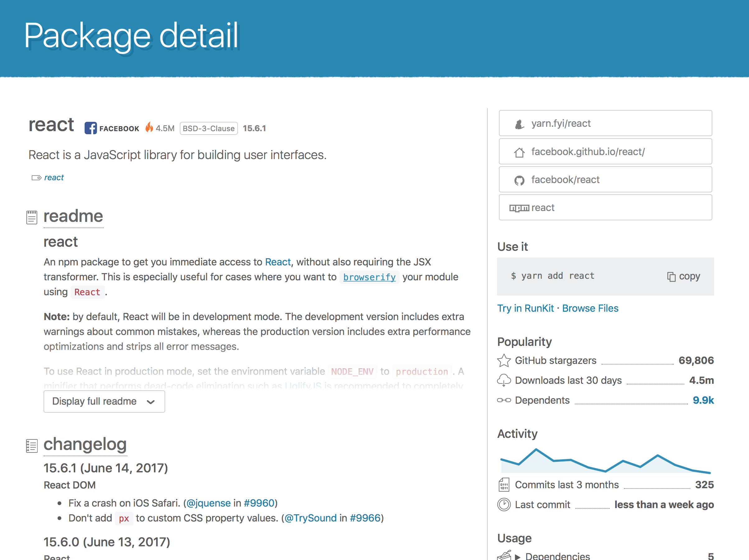Viewport: 749px width, 560px height.
Task: Click the npm logo icon
Action: tap(519, 207)
